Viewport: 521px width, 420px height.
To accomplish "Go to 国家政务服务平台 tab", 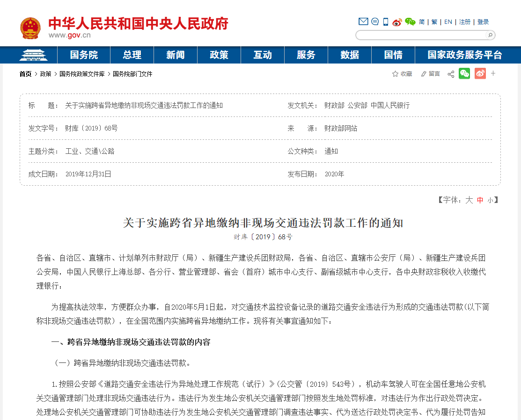I will coord(464,55).
